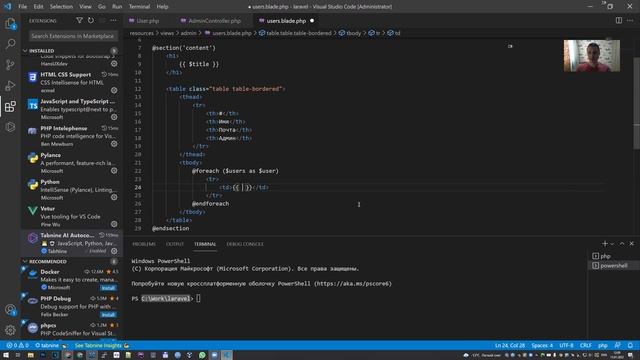This screenshot has width=640, height=360.
Task: Open the launch profile dropdown beside new terminal
Action: pyautogui.click(x=612, y=244)
